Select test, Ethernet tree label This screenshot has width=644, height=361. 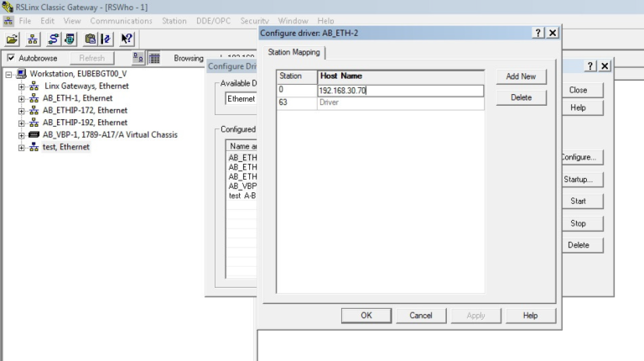pos(65,147)
